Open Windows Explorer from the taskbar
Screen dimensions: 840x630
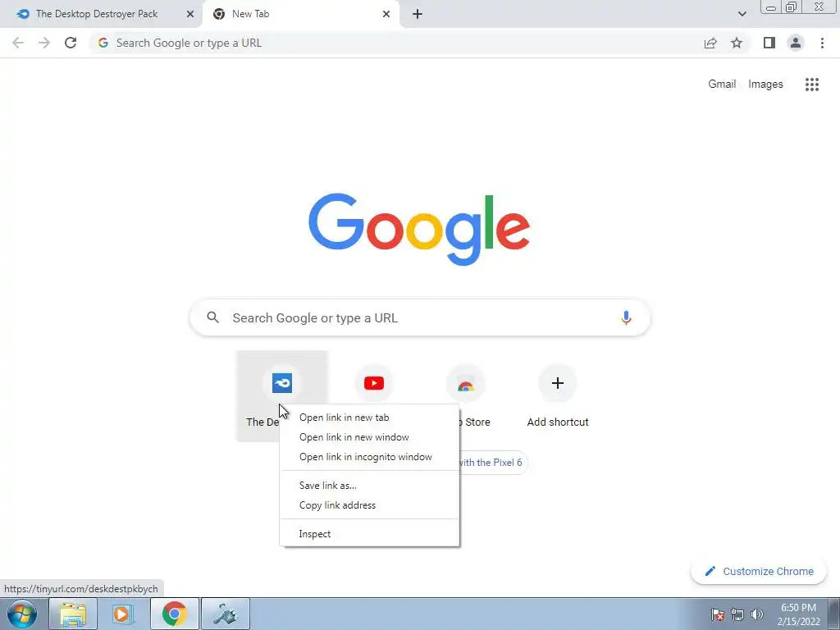73,614
